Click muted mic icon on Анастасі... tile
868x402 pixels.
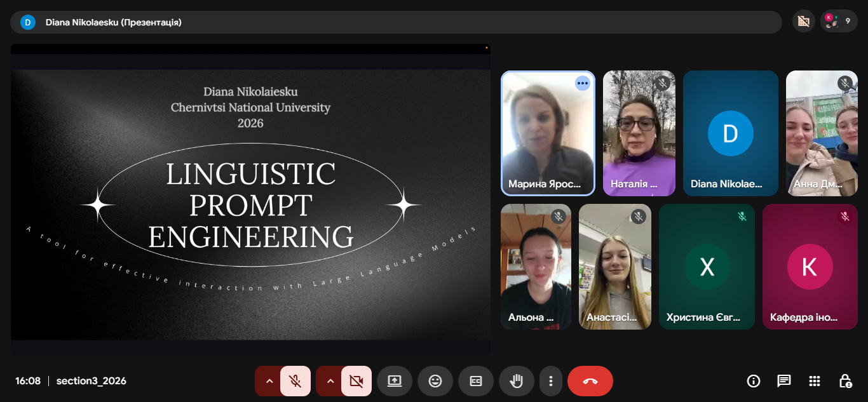(639, 217)
